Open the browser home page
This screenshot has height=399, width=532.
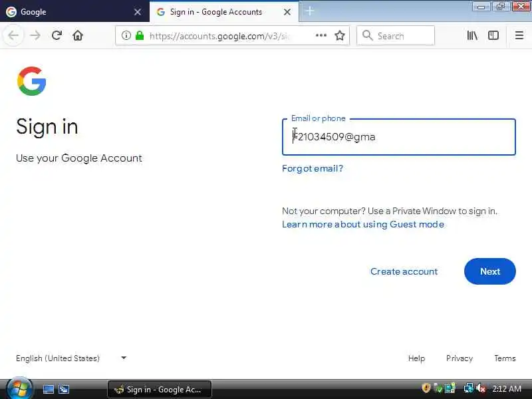click(78, 35)
